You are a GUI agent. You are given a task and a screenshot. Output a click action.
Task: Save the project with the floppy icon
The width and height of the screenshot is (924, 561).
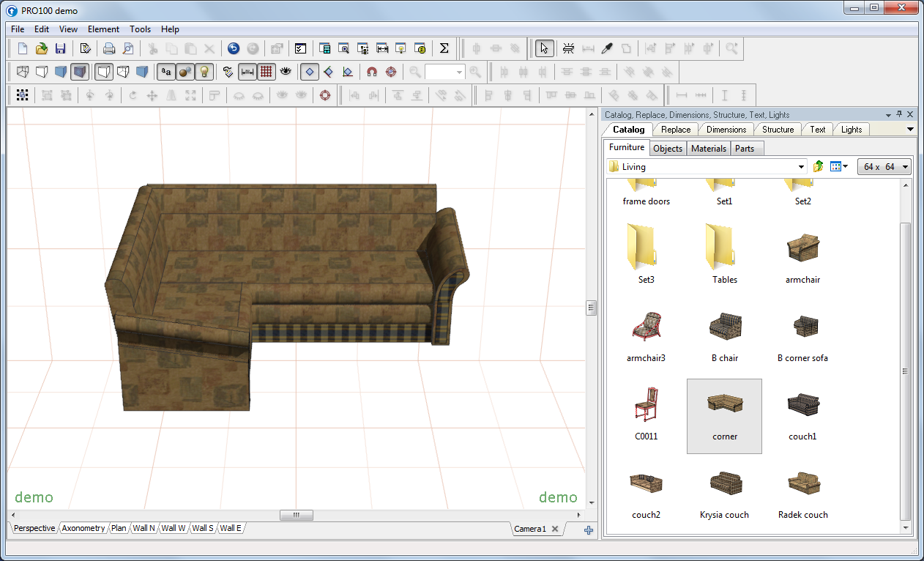click(61, 49)
